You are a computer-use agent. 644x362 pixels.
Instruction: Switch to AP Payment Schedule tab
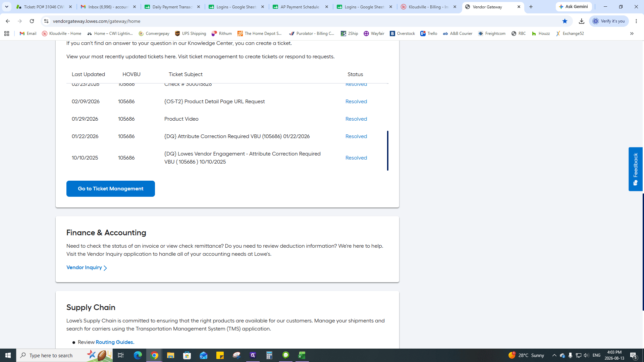point(301,7)
